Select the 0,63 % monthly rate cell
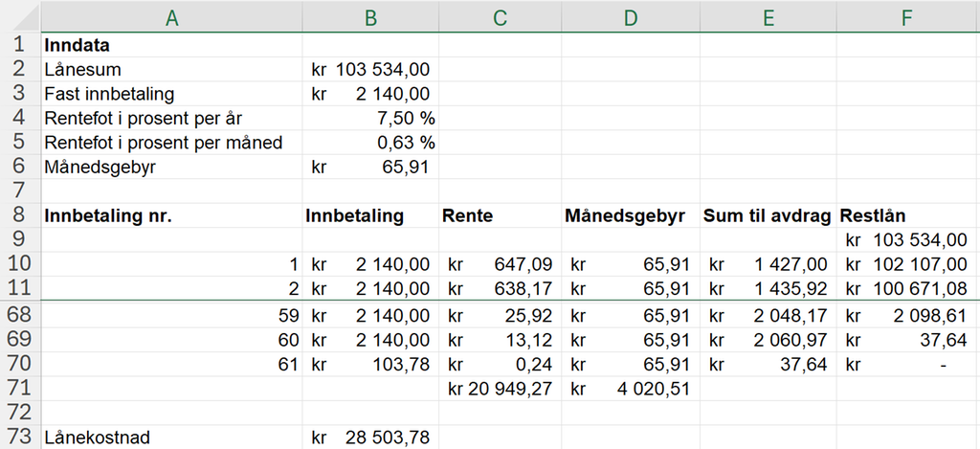980x449 pixels. tap(370, 143)
